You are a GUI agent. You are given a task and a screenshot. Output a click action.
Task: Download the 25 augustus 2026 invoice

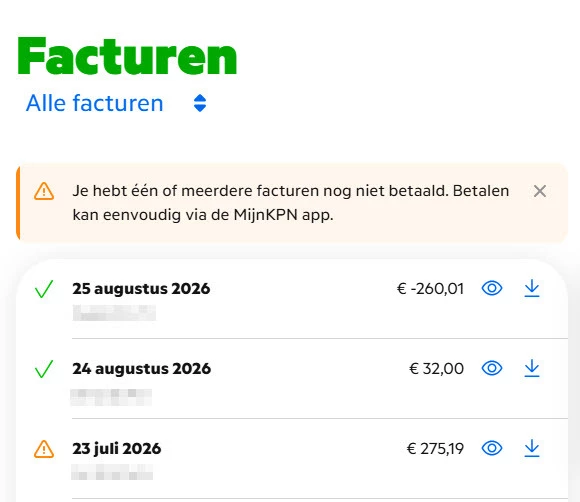532,289
